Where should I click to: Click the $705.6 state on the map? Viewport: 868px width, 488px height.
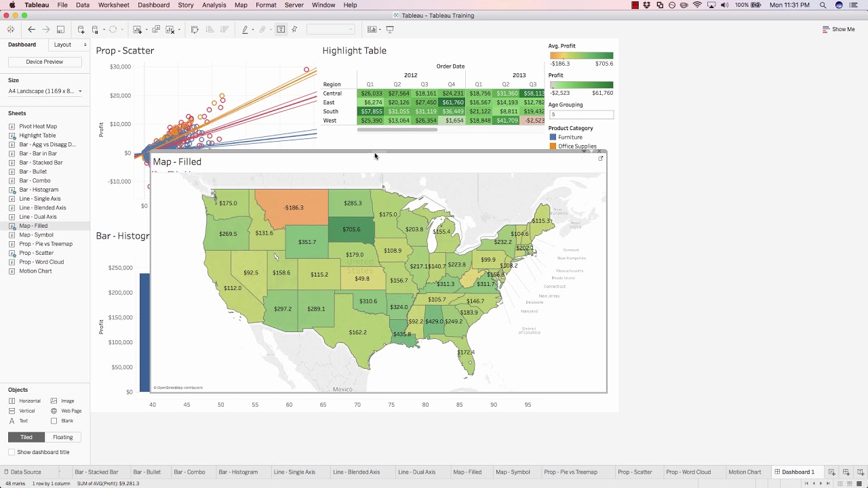click(x=351, y=229)
